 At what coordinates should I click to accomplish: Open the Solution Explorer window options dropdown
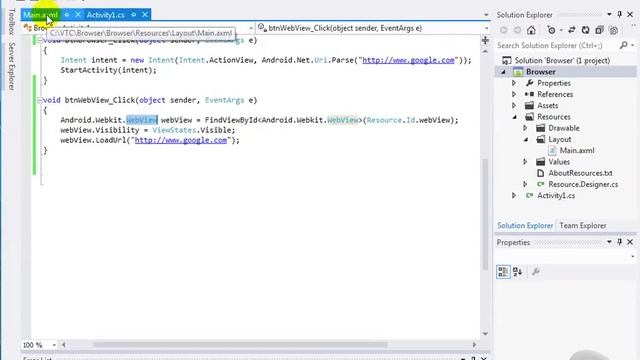(609, 14)
